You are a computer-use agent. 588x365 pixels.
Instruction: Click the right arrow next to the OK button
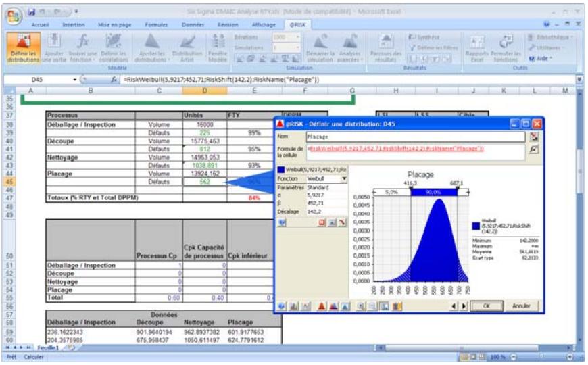[x=464, y=306]
